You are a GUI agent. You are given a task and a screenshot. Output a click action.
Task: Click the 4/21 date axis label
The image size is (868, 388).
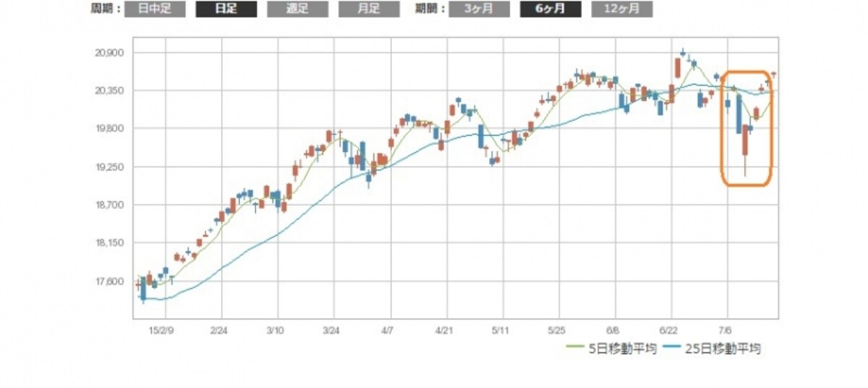click(444, 330)
